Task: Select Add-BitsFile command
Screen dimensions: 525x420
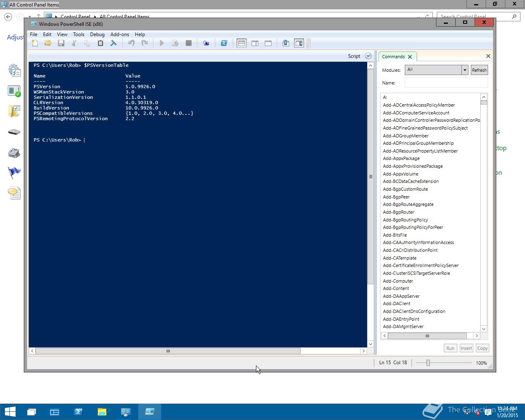Action: (x=395, y=235)
